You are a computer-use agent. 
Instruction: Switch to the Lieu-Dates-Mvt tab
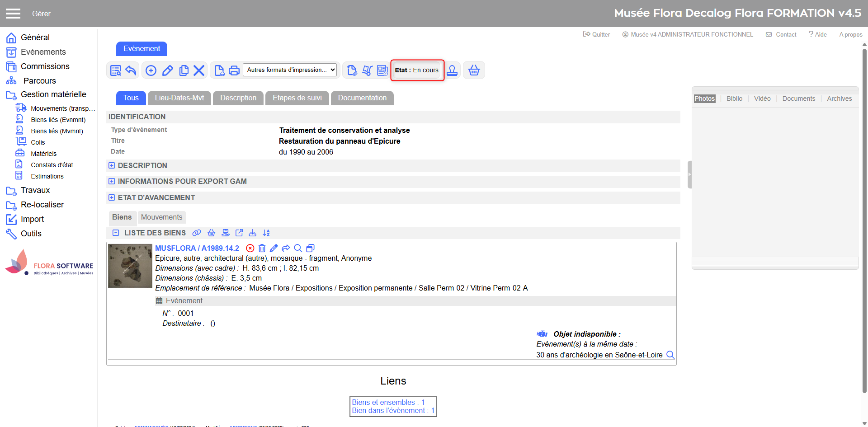[x=179, y=98]
